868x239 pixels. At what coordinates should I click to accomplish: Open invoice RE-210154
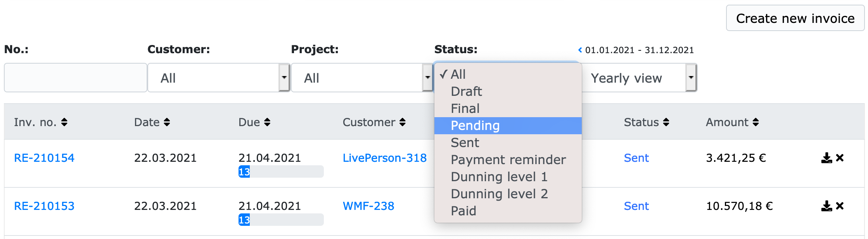[44, 158]
